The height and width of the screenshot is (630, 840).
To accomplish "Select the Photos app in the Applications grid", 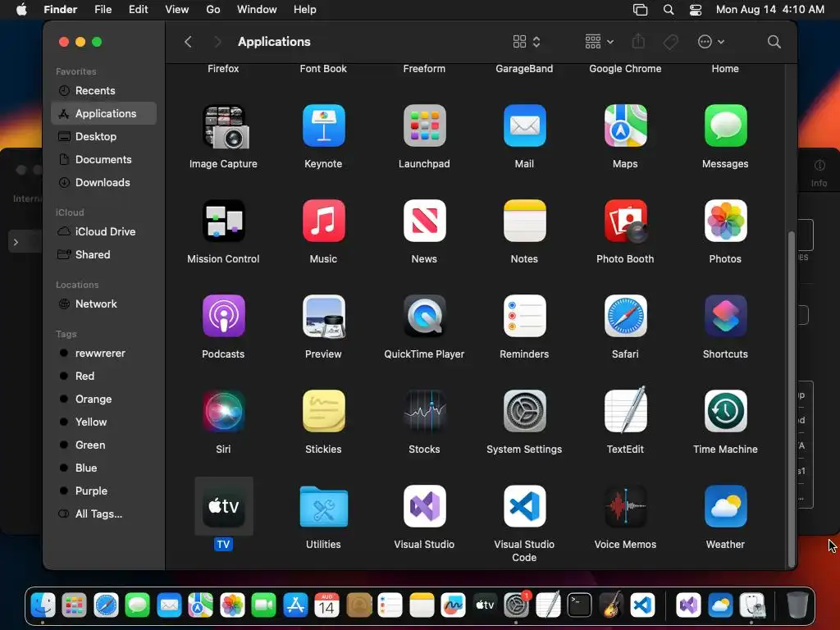I will 725,221.
